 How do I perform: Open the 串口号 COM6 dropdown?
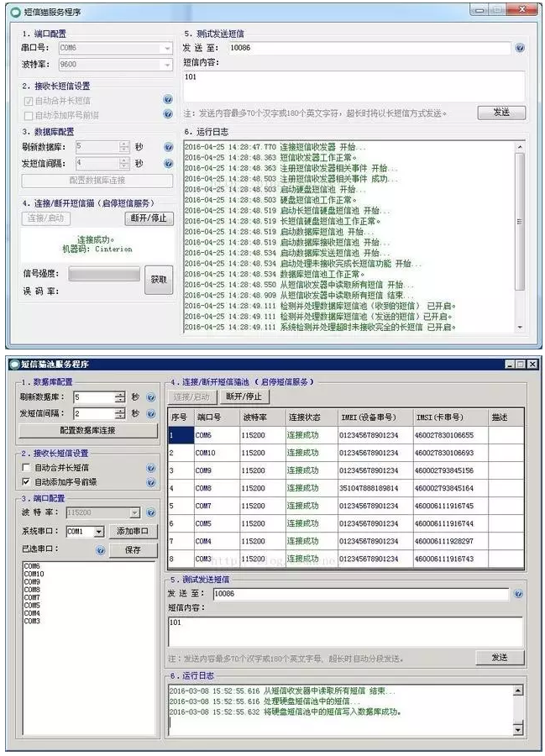coord(167,48)
